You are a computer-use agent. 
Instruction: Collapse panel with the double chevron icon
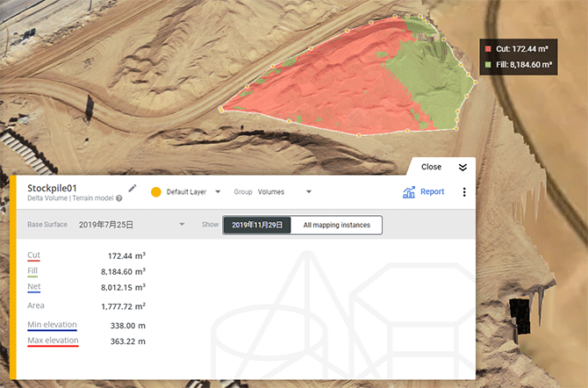coord(463,167)
